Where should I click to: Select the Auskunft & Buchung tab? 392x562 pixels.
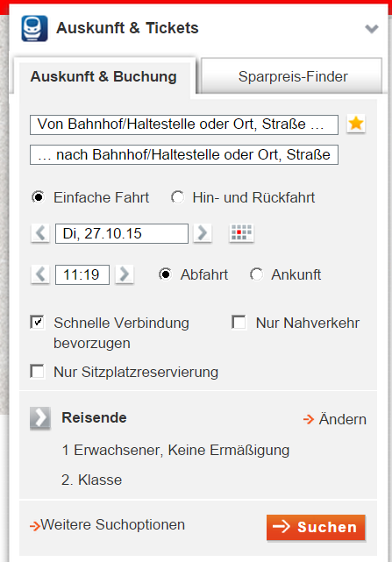[x=104, y=77]
